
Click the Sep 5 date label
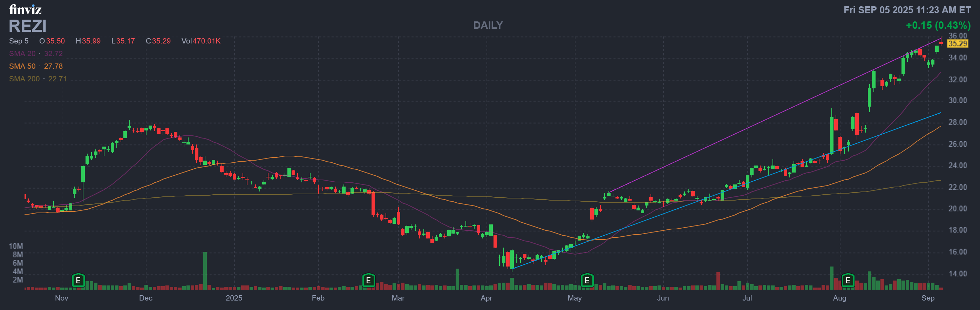pos(19,41)
